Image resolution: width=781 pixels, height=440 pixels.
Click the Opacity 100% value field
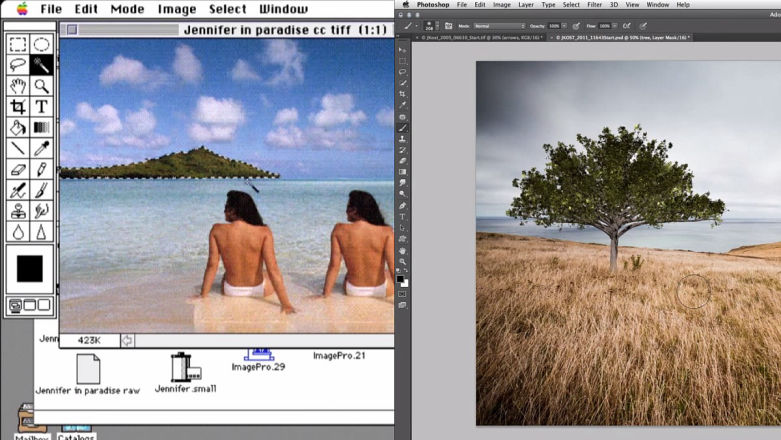554,26
